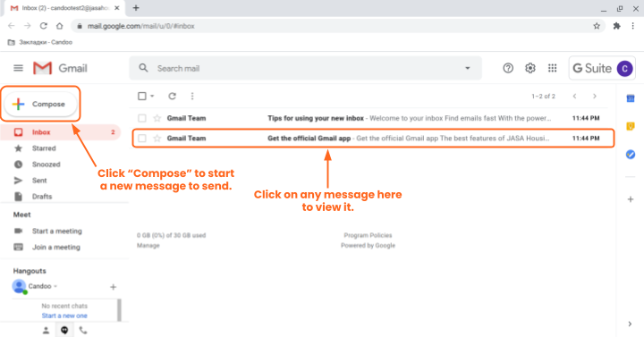The width and height of the screenshot is (644, 337).
Task: Click browser reload button
Action: (x=43, y=26)
